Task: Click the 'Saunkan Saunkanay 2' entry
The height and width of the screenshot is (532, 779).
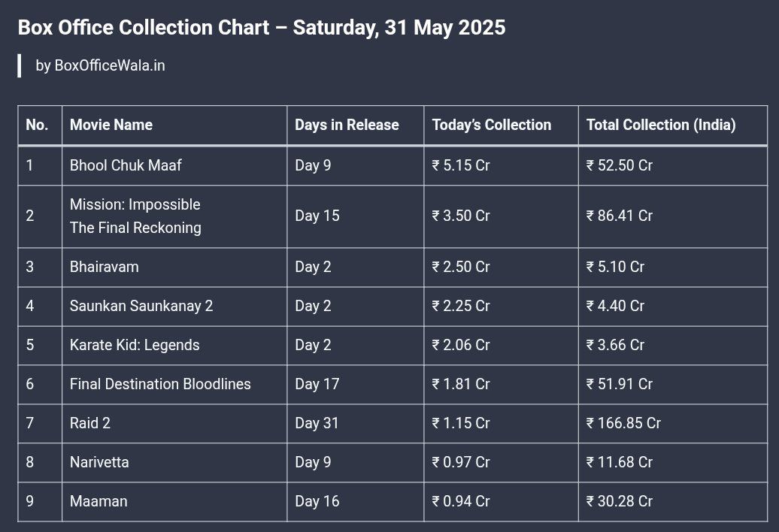Action: (x=141, y=306)
